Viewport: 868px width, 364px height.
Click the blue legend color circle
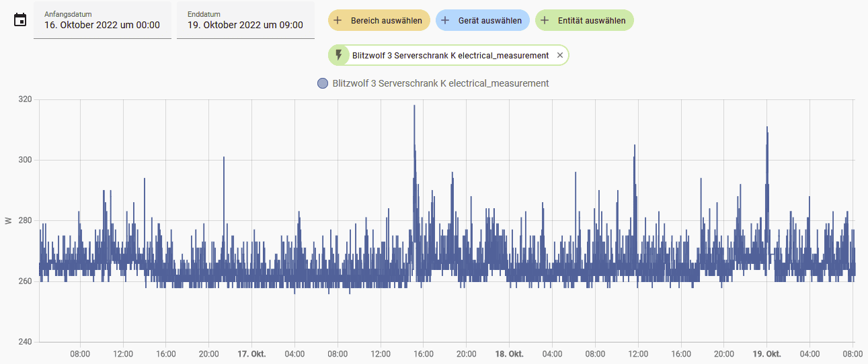click(322, 83)
